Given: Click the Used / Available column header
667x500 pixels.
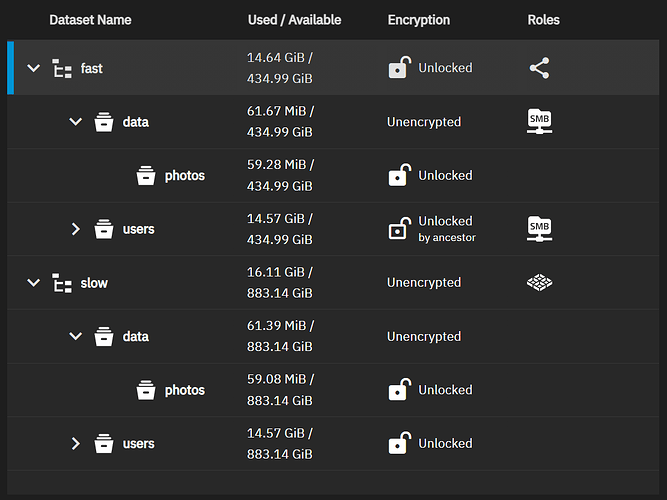Looking at the screenshot, I should coord(294,20).
